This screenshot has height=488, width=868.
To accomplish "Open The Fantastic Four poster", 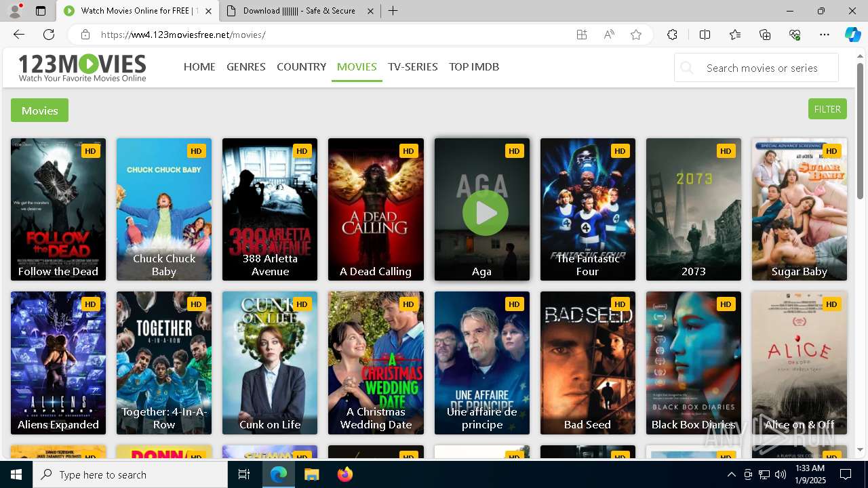I will pyautogui.click(x=588, y=209).
